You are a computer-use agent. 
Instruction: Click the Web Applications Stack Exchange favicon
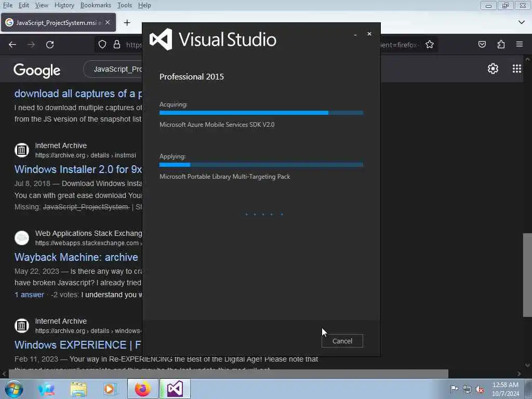22,237
